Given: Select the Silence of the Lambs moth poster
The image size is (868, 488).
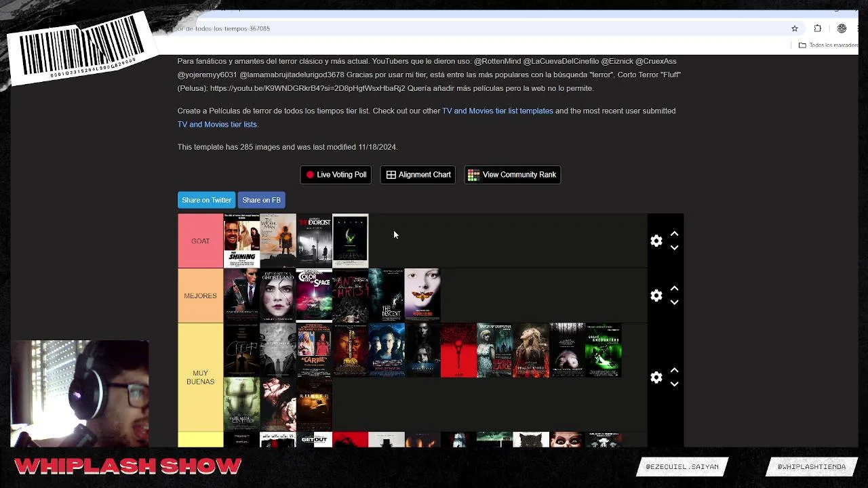Looking at the screenshot, I should tap(422, 296).
